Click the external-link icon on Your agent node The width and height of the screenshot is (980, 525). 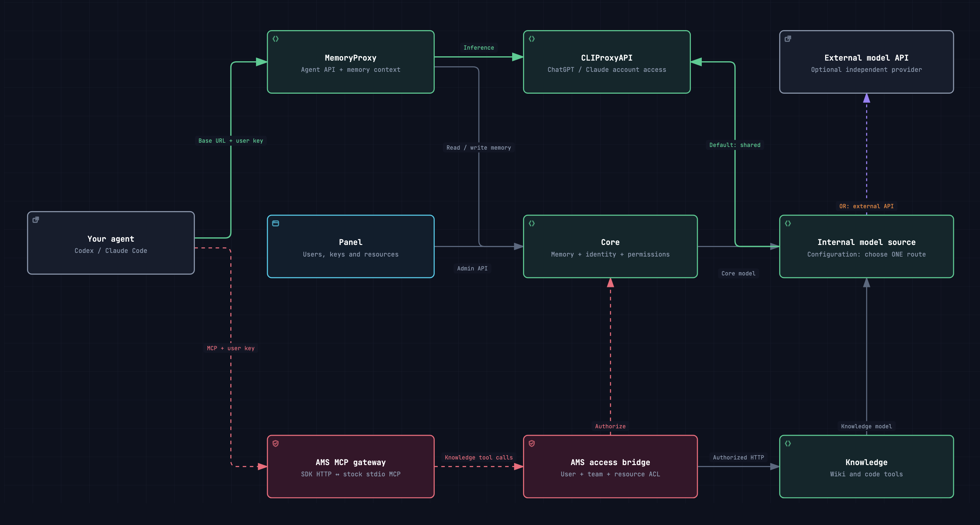(36, 220)
